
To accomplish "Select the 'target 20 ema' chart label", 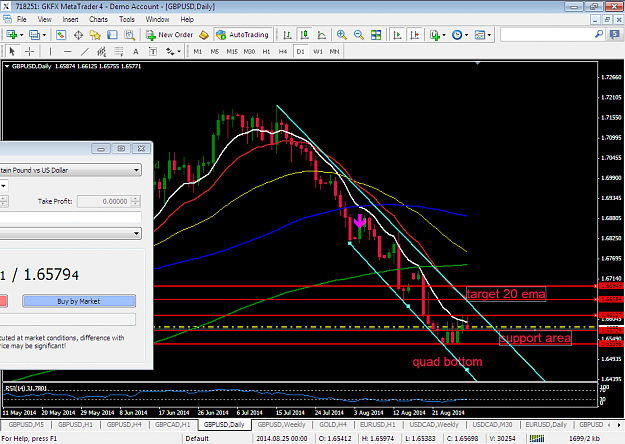I will coord(506,294).
